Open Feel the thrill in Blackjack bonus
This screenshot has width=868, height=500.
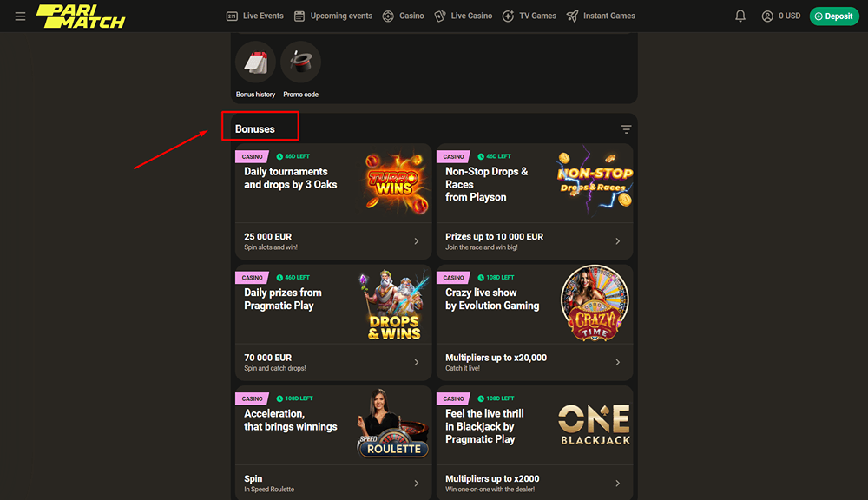pyautogui.click(x=484, y=426)
